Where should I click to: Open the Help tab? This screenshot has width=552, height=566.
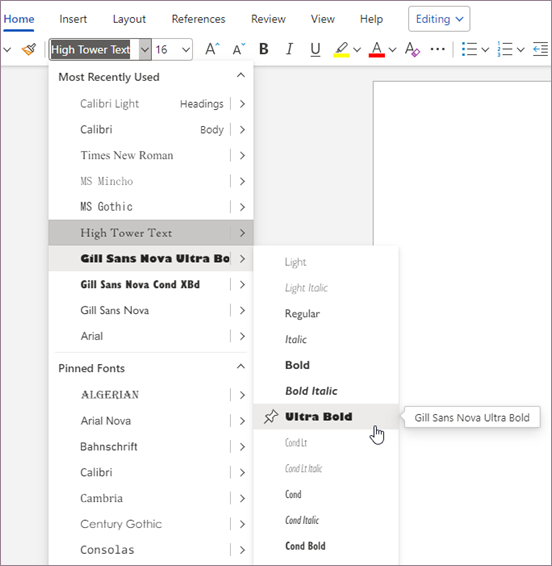coord(371,19)
